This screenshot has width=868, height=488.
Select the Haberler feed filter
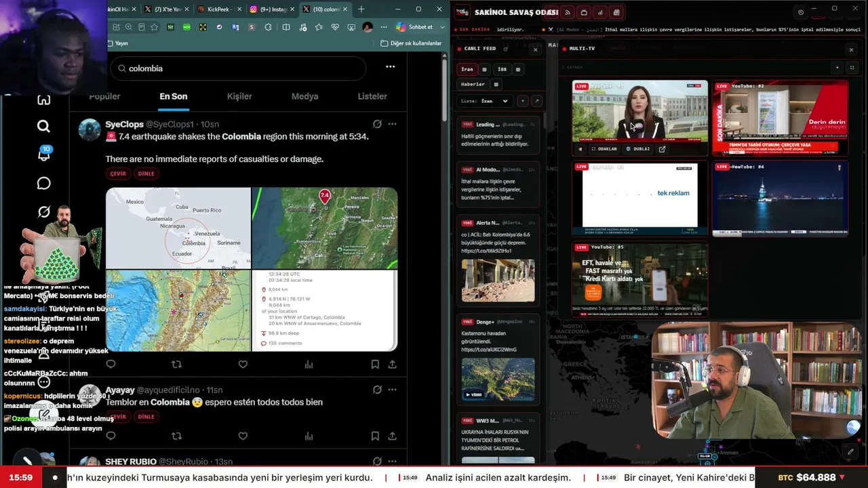473,85
